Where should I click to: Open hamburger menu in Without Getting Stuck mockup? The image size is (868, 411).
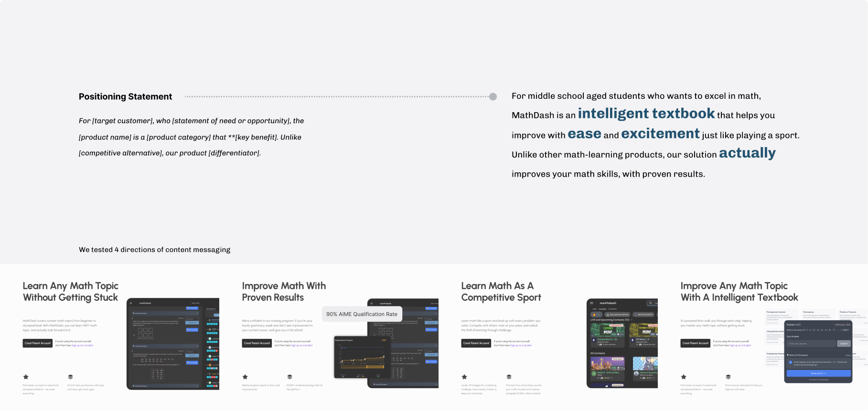coord(131,303)
